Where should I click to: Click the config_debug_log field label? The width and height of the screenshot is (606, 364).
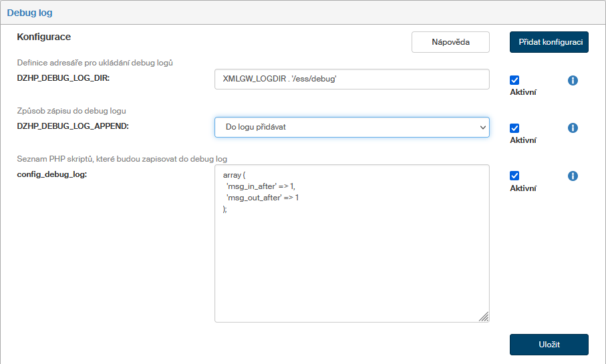click(x=52, y=174)
